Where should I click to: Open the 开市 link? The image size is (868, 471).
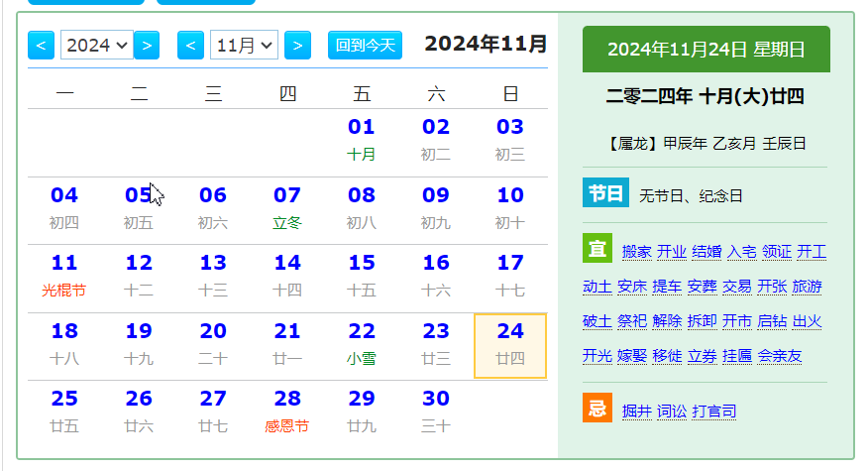pyautogui.click(x=737, y=321)
